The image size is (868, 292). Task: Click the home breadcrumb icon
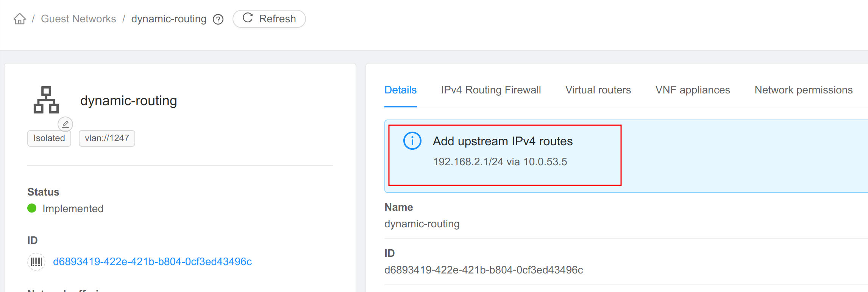20,18
